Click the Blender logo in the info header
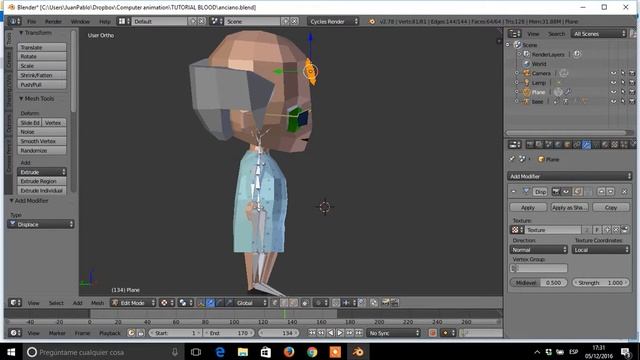640x360 pixels. click(x=371, y=21)
